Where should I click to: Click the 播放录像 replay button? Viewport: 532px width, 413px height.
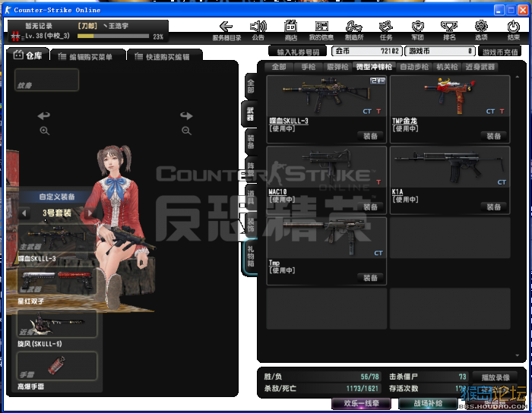coord(496,377)
